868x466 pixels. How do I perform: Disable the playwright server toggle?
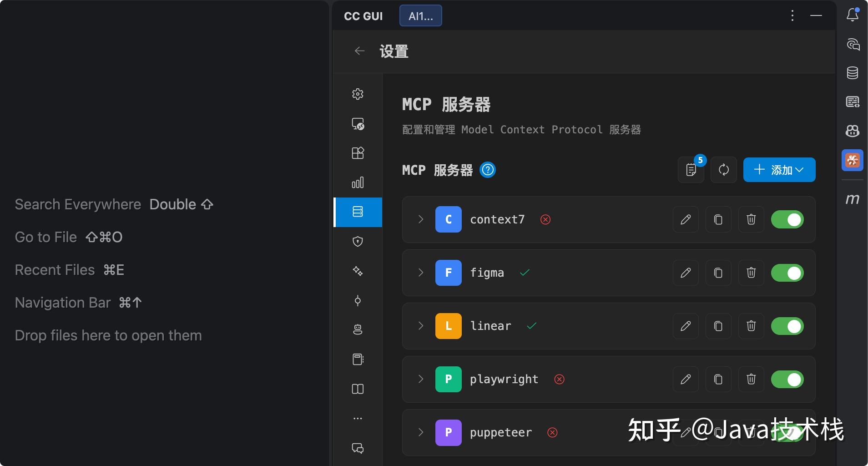787,379
